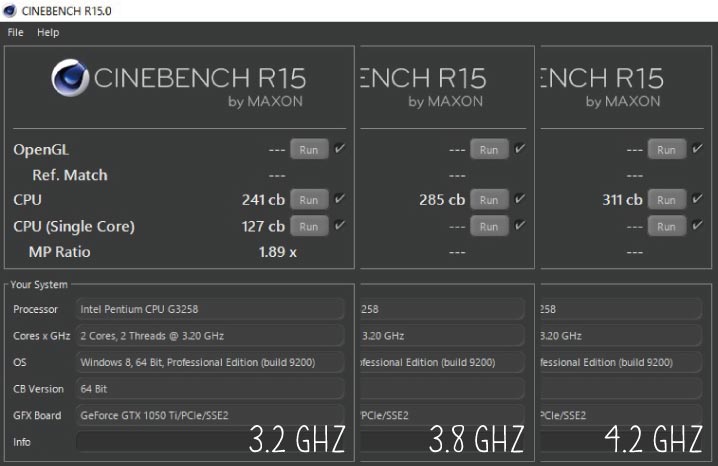The image size is (718, 466).
Task: Click the "285 cb" score
Action: click(x=442, y=200)
